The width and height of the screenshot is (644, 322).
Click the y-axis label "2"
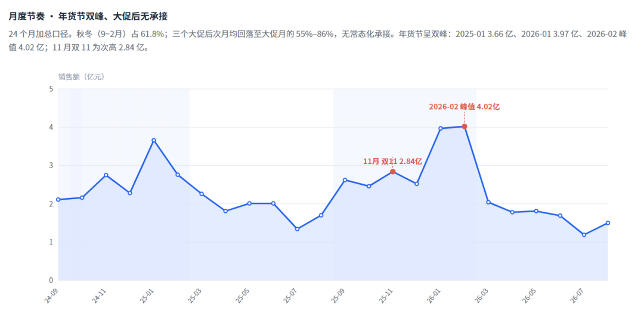point(51,204)
